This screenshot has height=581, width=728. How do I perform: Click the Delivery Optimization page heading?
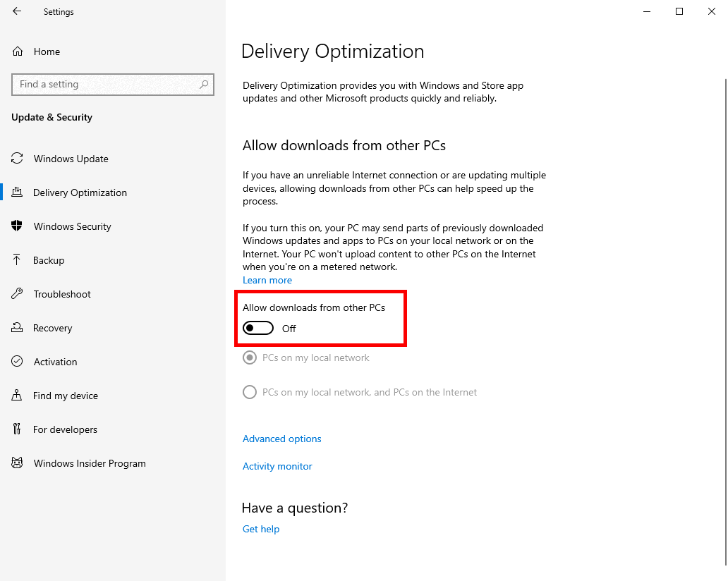click(x=333, y=51)
